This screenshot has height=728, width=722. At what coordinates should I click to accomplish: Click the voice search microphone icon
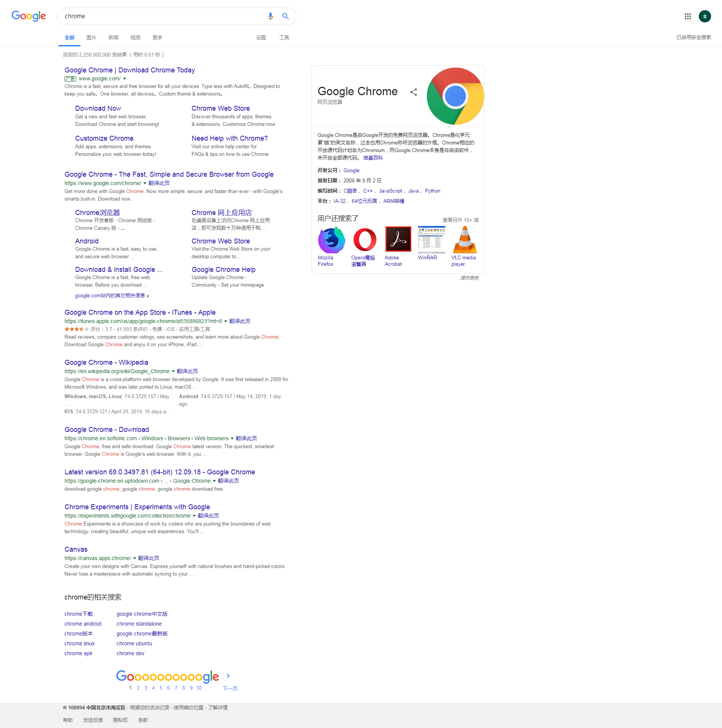click(270, 16)
